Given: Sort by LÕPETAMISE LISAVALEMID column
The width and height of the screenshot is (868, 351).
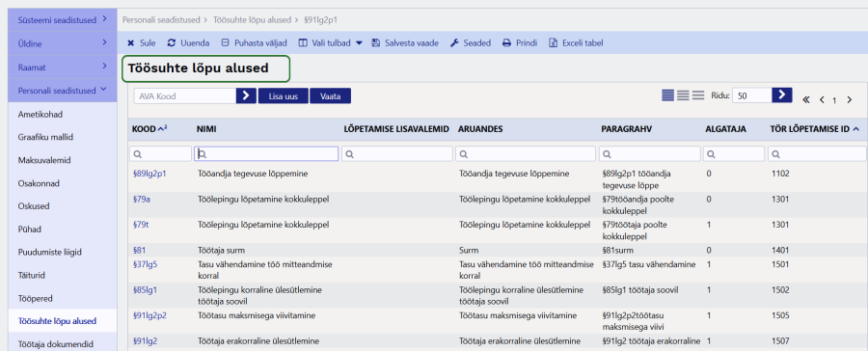Looking at the screenshot, I should pyautogui.click(x=395, y=129).
